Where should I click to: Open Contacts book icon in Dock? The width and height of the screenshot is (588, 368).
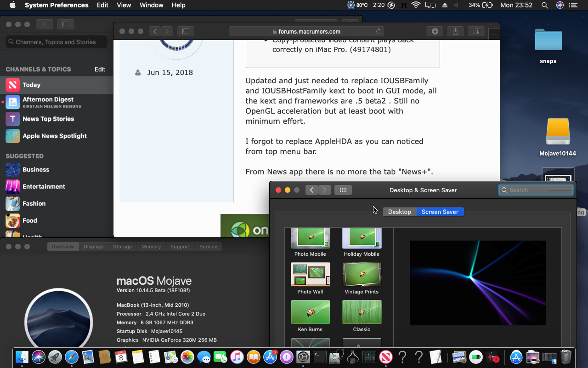[105, 357]
